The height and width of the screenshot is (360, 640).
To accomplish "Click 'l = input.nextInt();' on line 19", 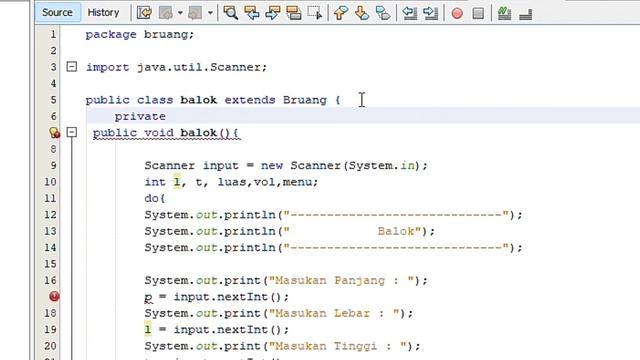I will click(217, 330).
